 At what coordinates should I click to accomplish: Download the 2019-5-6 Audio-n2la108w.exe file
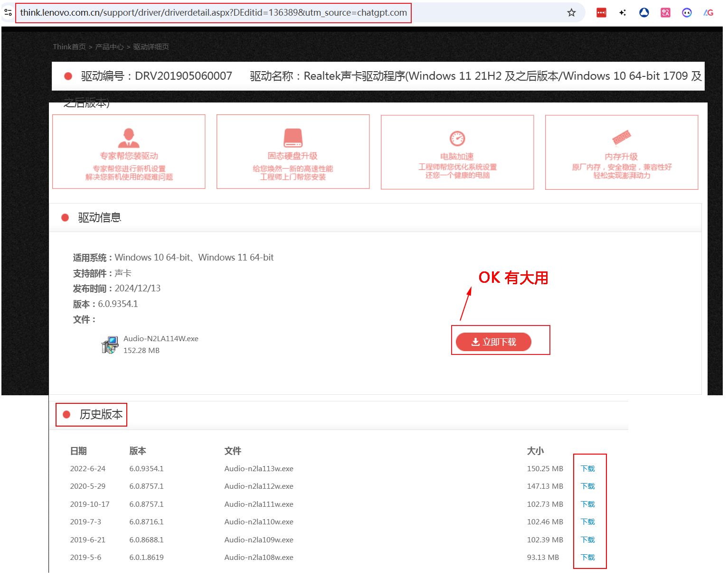(588, 558)
